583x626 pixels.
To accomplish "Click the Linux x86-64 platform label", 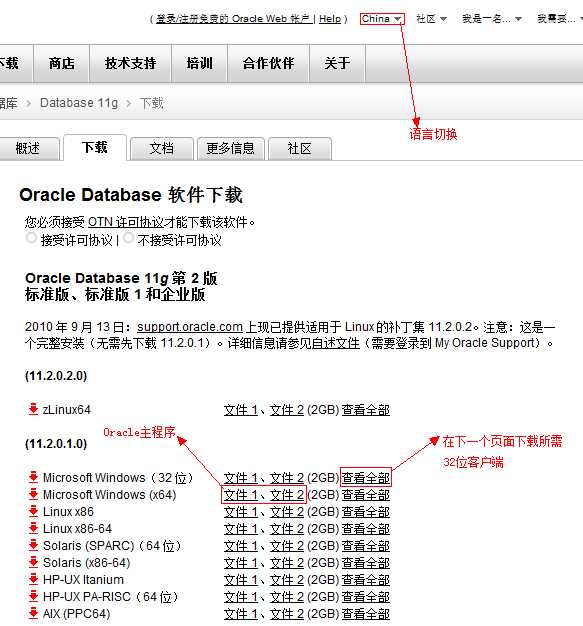I will point(77,529).
